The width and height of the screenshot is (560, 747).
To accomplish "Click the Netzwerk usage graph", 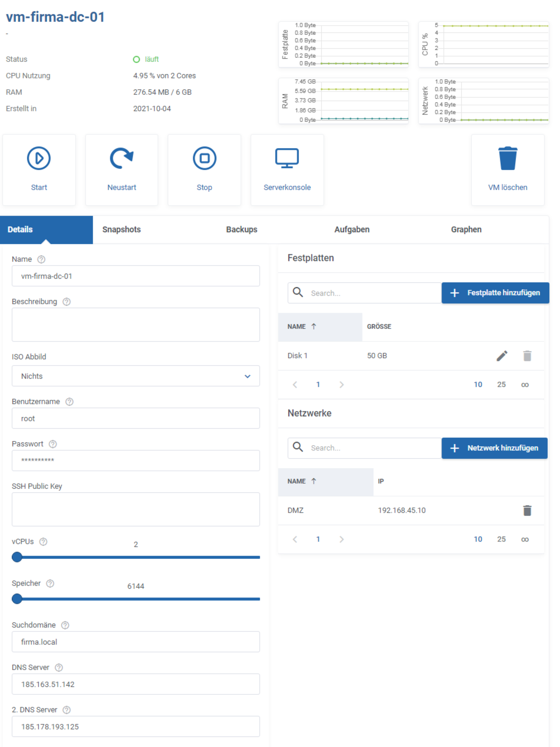I will point(483,101).
